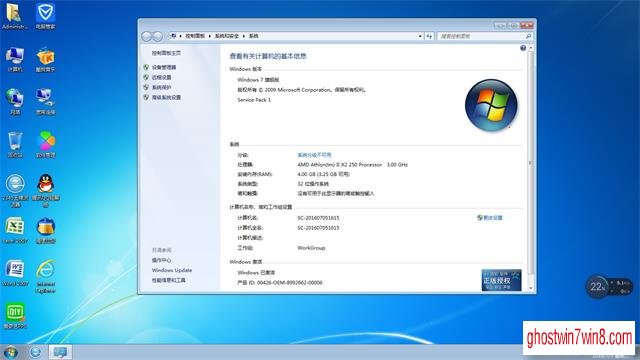
Task: Open the address bar history dropdown arrow
Action: pyautogui.click(x=420, y=36)
